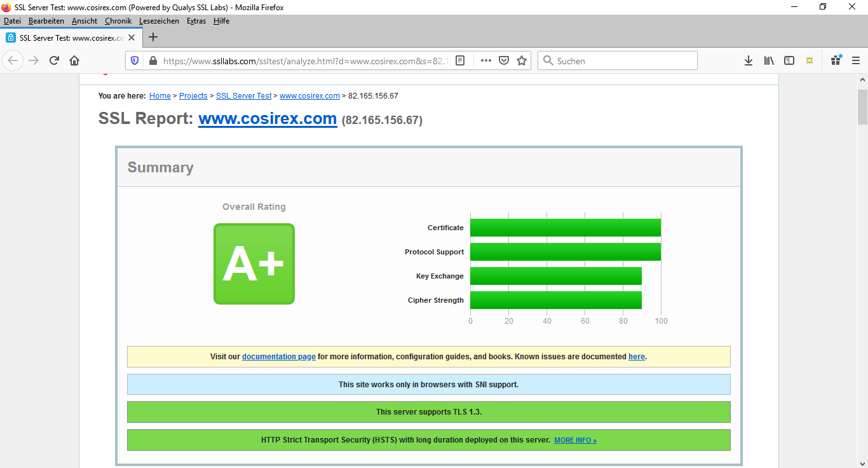
Task: Click the 82.165.156.67 breadcrumb text
Action: (x=373, y=96)
